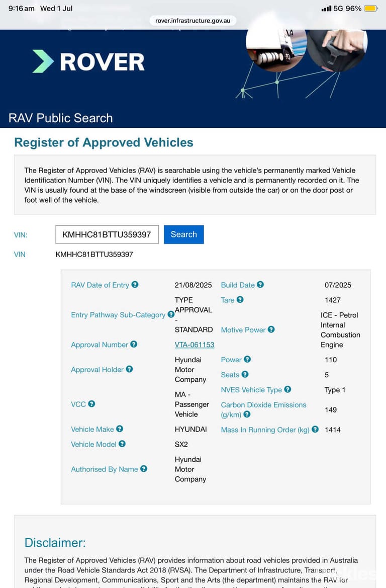Screen dimensions: 386x588
Task: Open help icon beside Tare
Action: [240, 300]
